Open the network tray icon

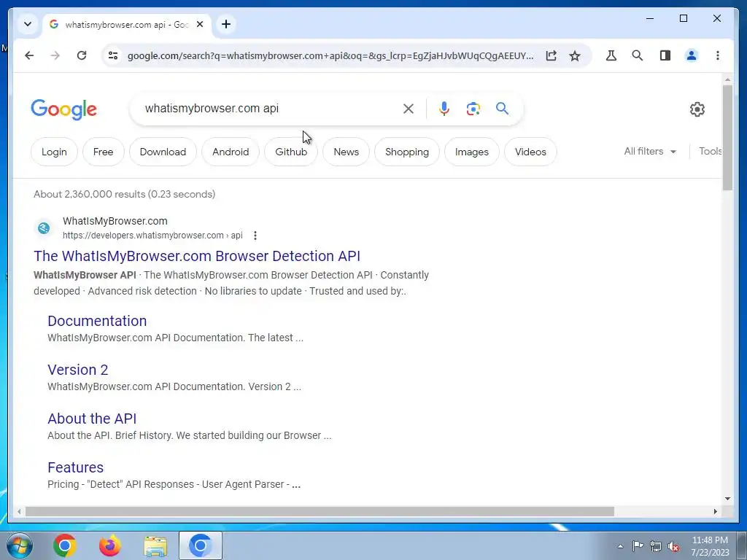click(x=656, y=546)
